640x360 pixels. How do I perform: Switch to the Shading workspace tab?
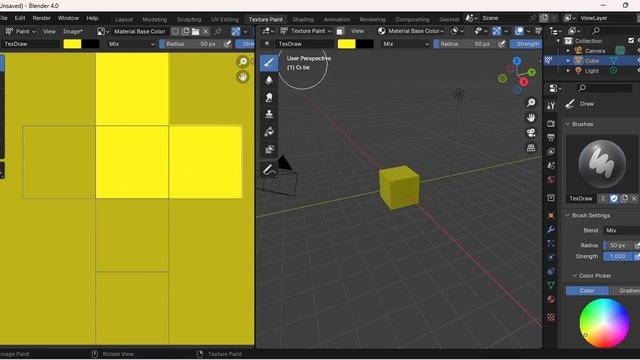click(x=303, y=19)
